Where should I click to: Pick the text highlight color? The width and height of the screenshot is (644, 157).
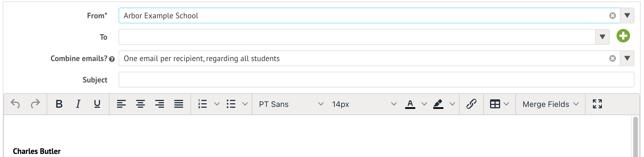pos(438,104)
